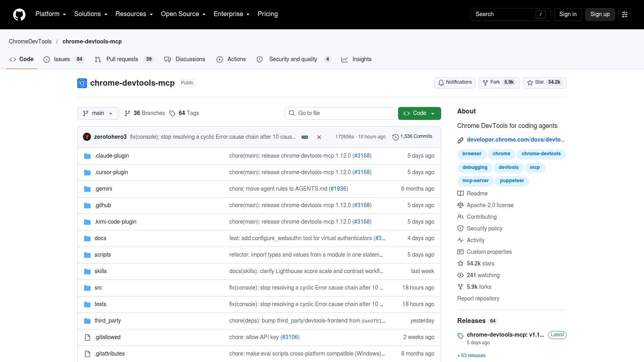Viewport: 644px width, 362px height.
Task: Star the repository with the Star button
Action: (545, 82)
